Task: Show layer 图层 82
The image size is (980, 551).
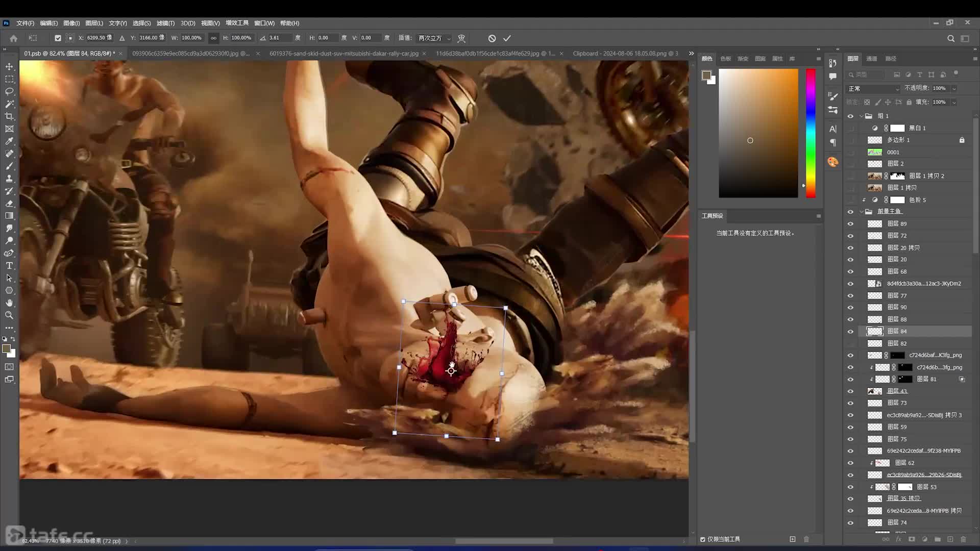Action: click(x=850, y=343)
